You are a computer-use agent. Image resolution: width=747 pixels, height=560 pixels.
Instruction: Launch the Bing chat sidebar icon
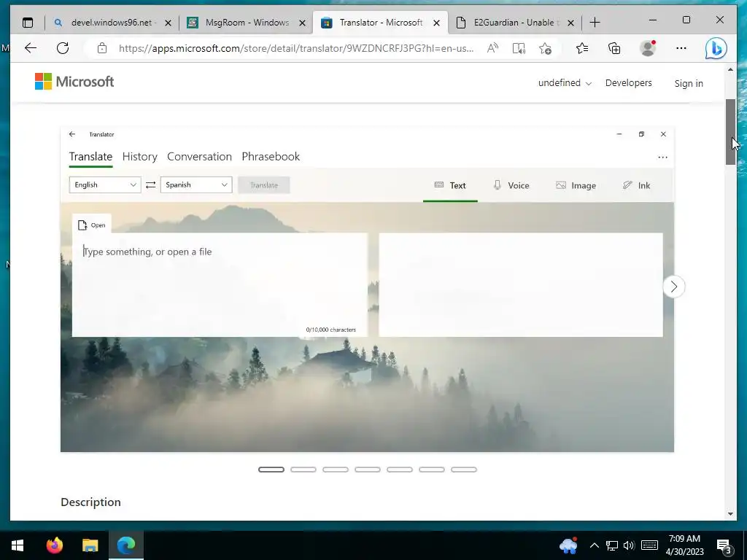coord(716,48)
